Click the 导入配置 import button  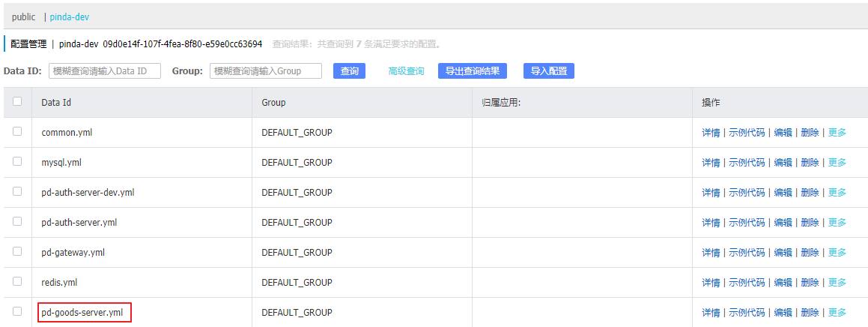tap(548, 71)
